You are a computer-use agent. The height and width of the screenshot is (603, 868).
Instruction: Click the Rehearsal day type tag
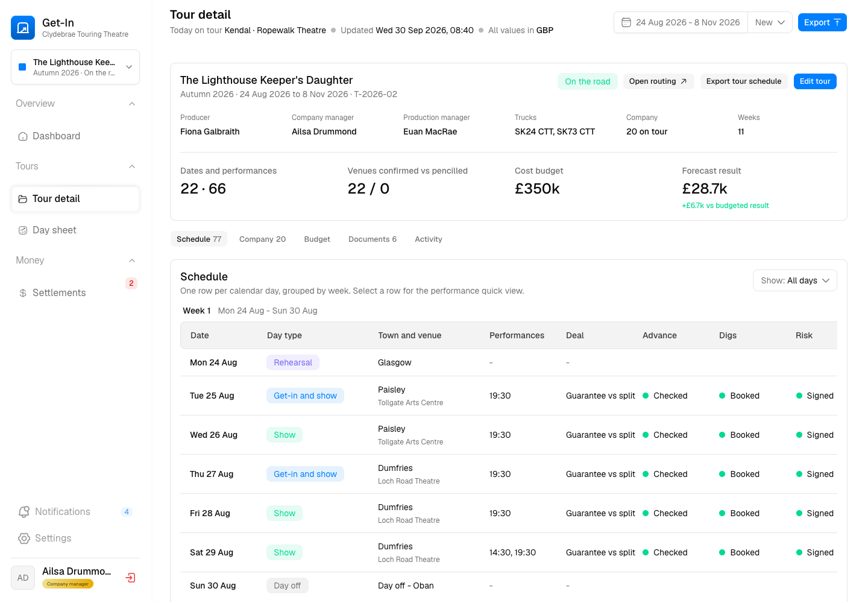293,362
